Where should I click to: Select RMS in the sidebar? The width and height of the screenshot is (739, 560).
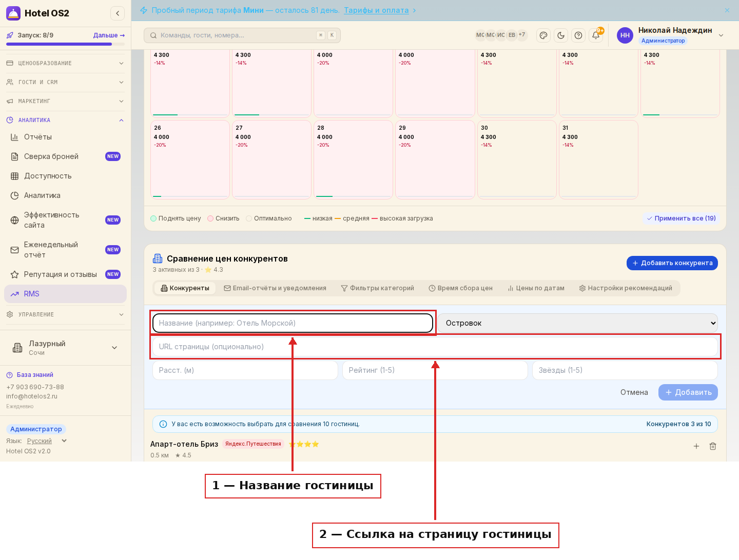65,294
